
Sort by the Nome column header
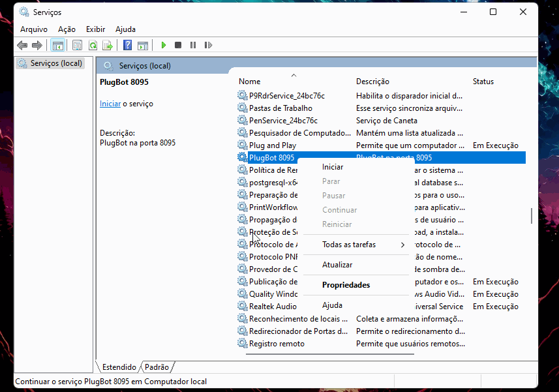click(250, 82)
